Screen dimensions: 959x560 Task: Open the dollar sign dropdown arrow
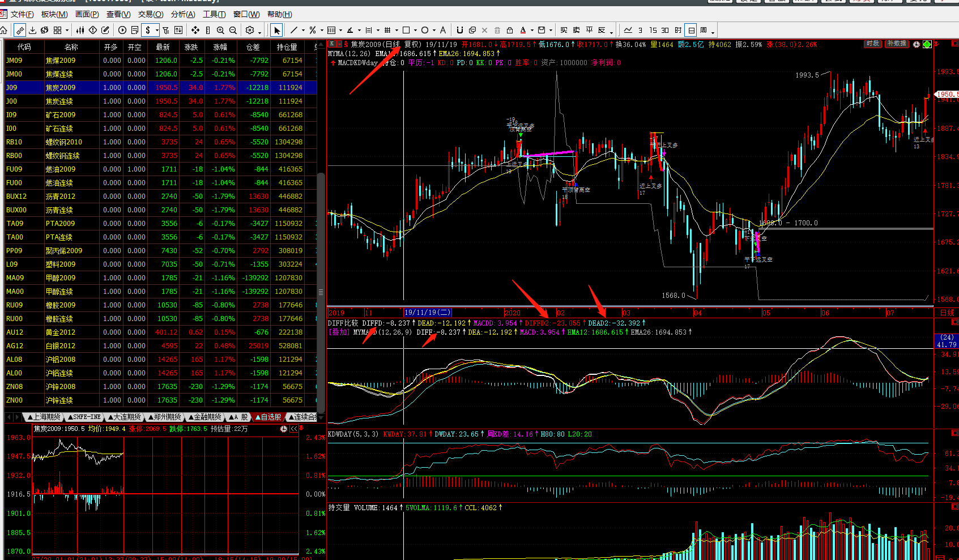tap(157, 31)
